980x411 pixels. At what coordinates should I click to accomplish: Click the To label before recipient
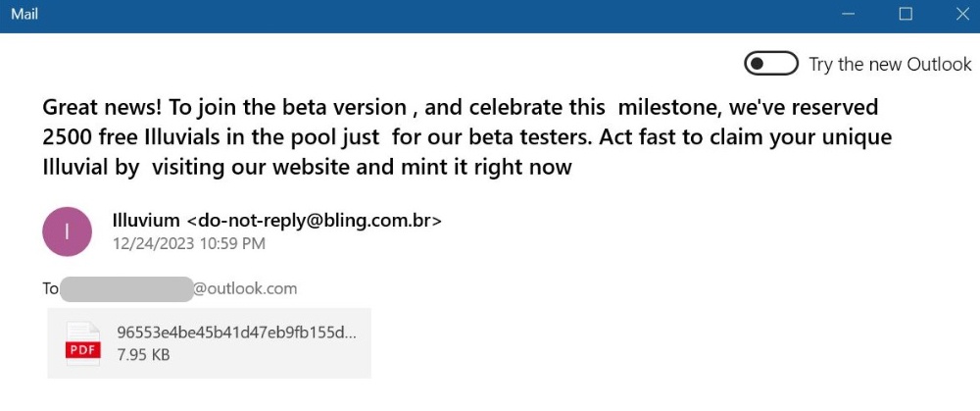click(x=50, y=289)
